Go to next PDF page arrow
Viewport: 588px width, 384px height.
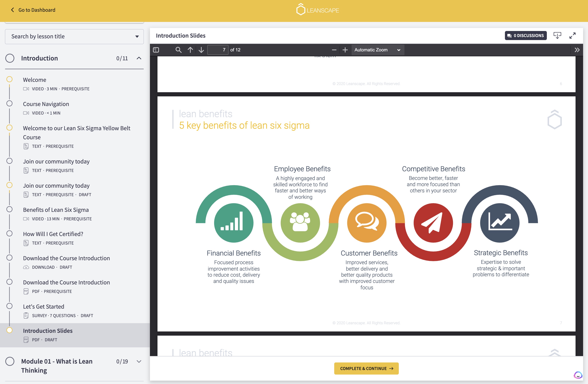[201, 50]
